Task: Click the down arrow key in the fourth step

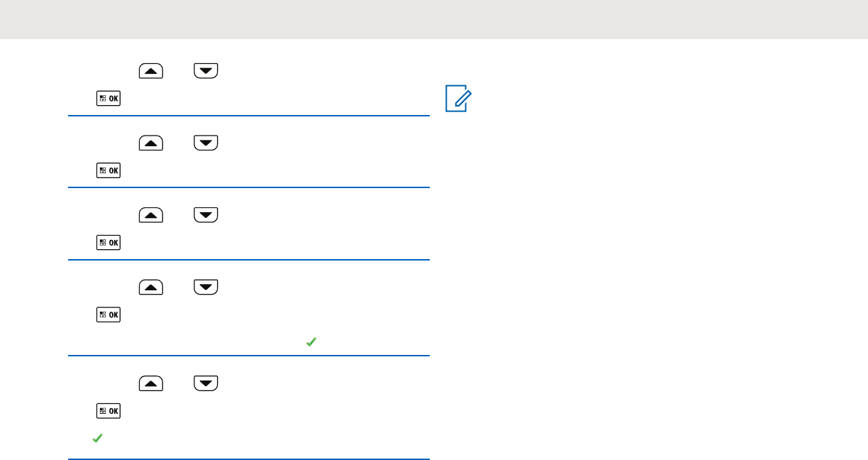Action: 206,287
